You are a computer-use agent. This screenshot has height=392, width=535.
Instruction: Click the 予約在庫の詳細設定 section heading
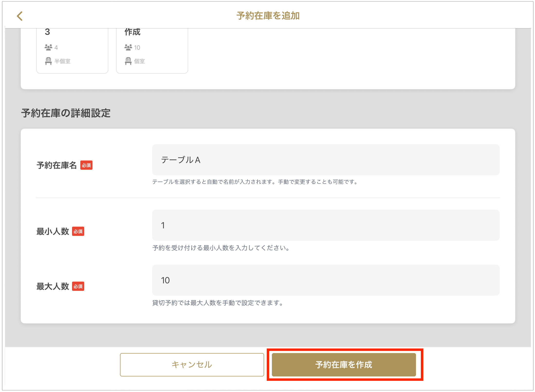(66, 113)
